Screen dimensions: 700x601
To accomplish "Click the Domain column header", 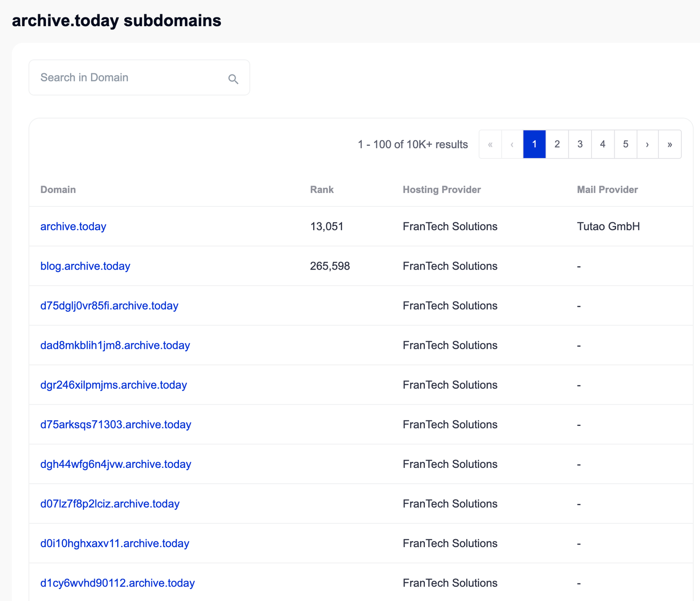I will point(58,190).
